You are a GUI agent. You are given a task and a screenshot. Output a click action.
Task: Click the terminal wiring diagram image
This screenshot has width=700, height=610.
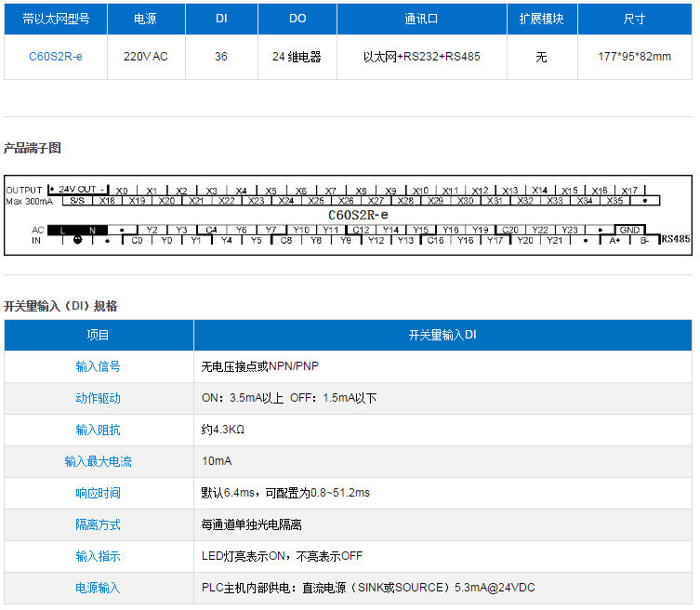349,215
